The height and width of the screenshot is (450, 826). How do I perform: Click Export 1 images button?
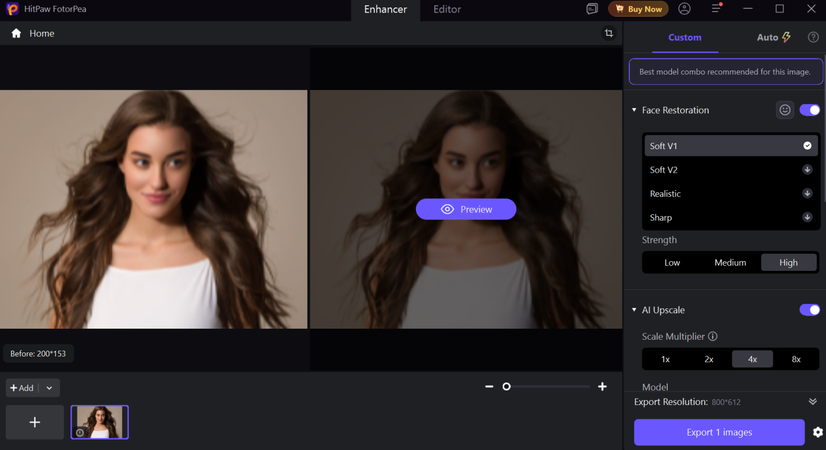(x=719, y=432)
